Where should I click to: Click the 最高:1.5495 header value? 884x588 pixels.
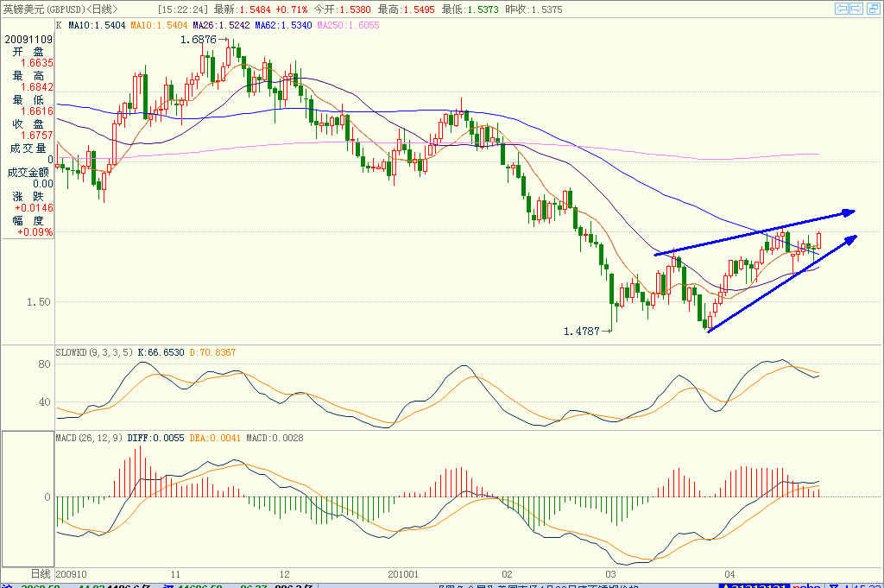click(x=406, y=9)
